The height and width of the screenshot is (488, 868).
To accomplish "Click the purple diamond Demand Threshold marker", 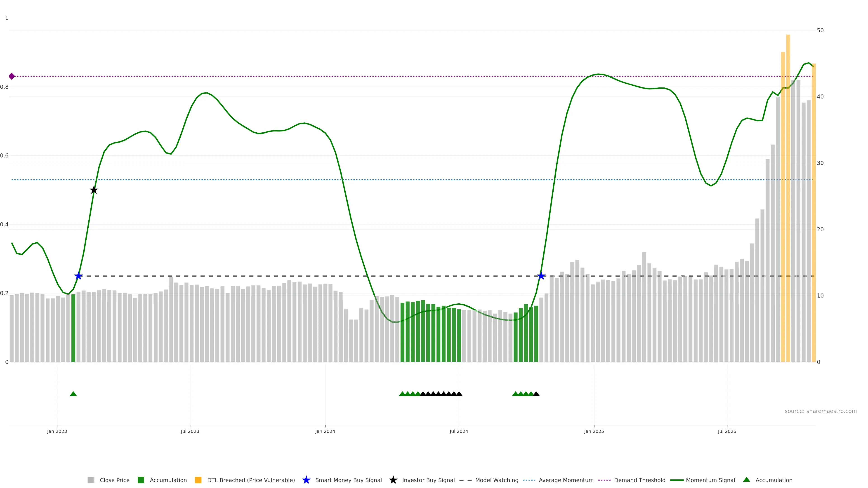I will 12,76.
